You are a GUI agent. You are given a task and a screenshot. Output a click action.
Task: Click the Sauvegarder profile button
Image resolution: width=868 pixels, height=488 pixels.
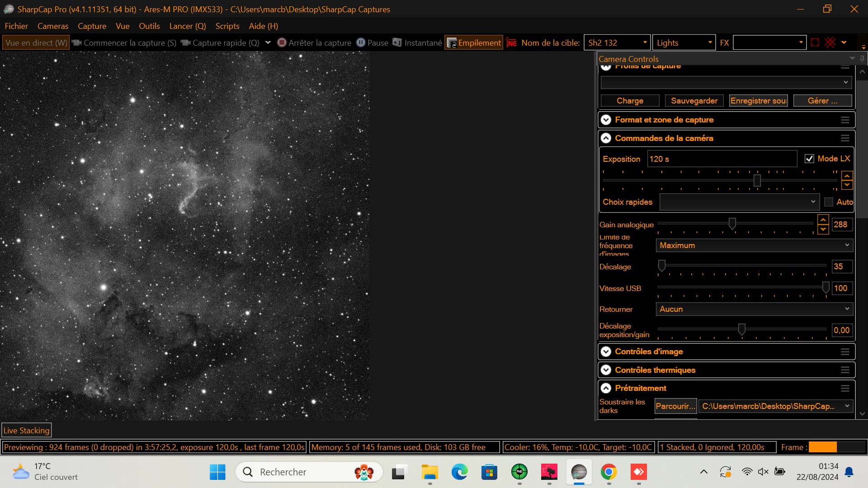coord(694,101)
